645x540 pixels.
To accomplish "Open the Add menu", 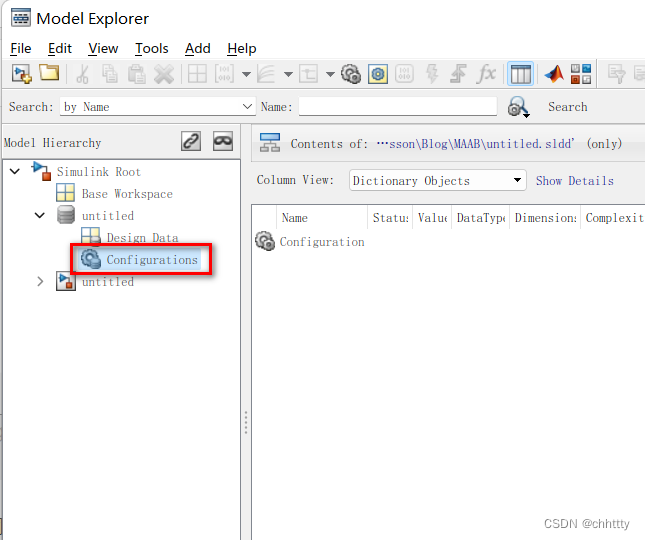I will pos(197,49).
